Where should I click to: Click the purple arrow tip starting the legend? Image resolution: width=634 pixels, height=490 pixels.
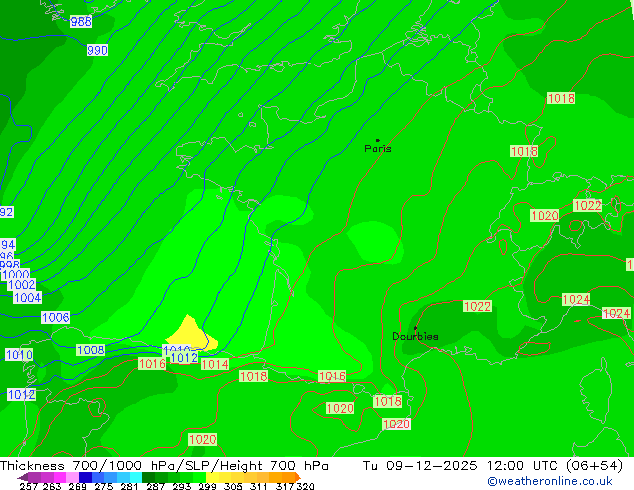click(23, 477)
